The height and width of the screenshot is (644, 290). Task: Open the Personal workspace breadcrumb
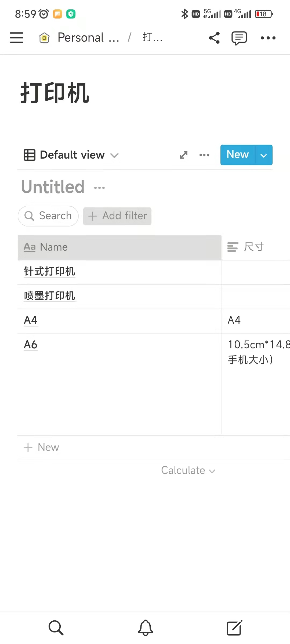pyautogui.click(x=81, y=38)
